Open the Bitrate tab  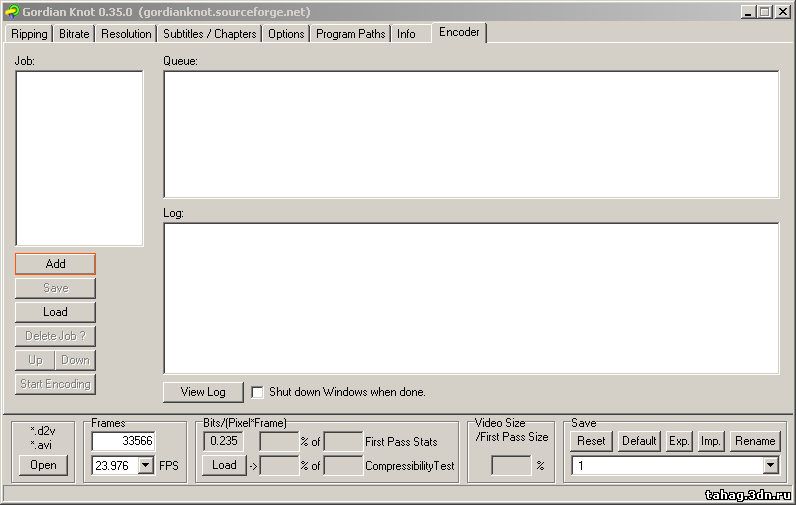click(x=74, y=34)
